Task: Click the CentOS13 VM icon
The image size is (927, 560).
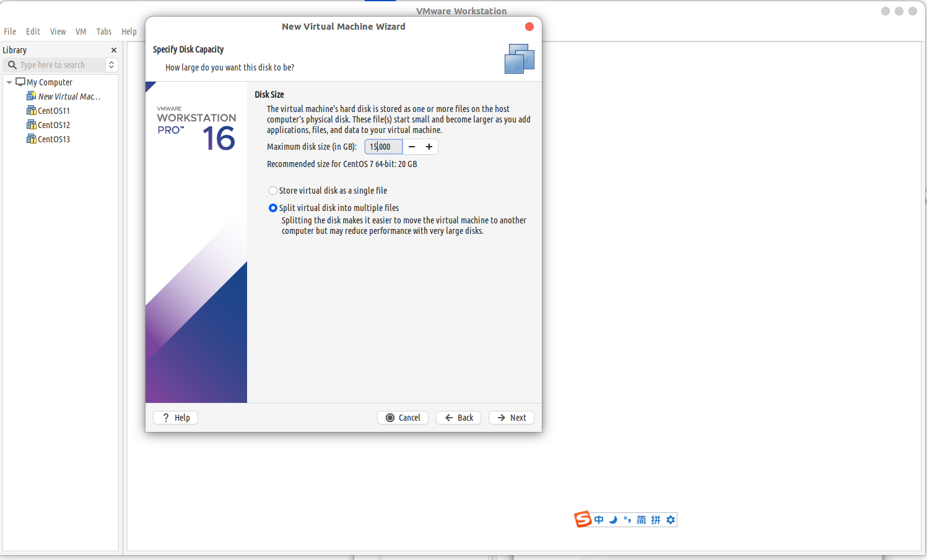Action: [x=31, y=139]
